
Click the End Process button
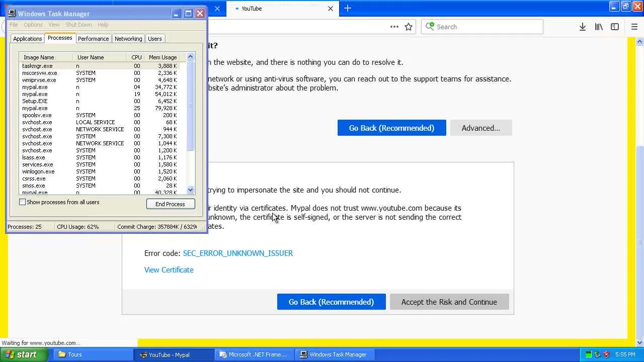pos(170,204)
